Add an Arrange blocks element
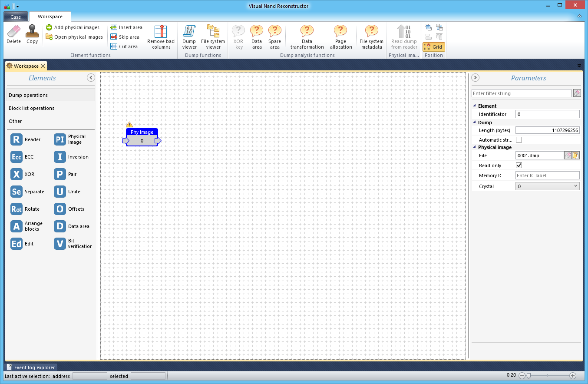Image resolution: width=588 pixels, height=384 pixels. 27,226
